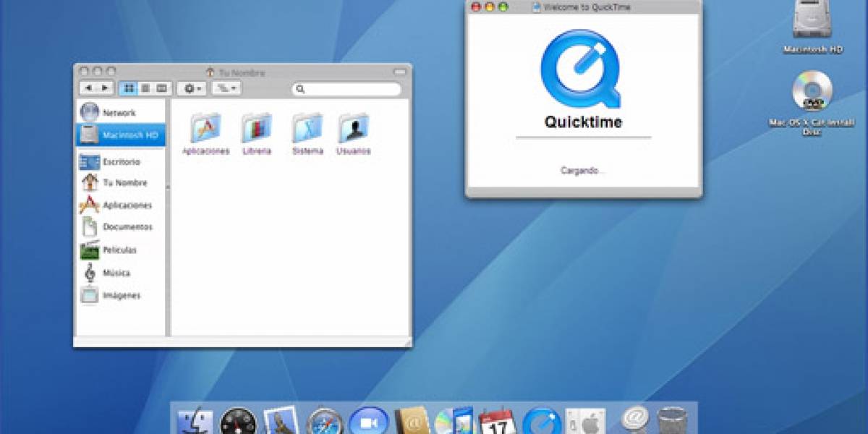Switch Finder to column view
Screen dimensions: 868x434
coord(163,88)
